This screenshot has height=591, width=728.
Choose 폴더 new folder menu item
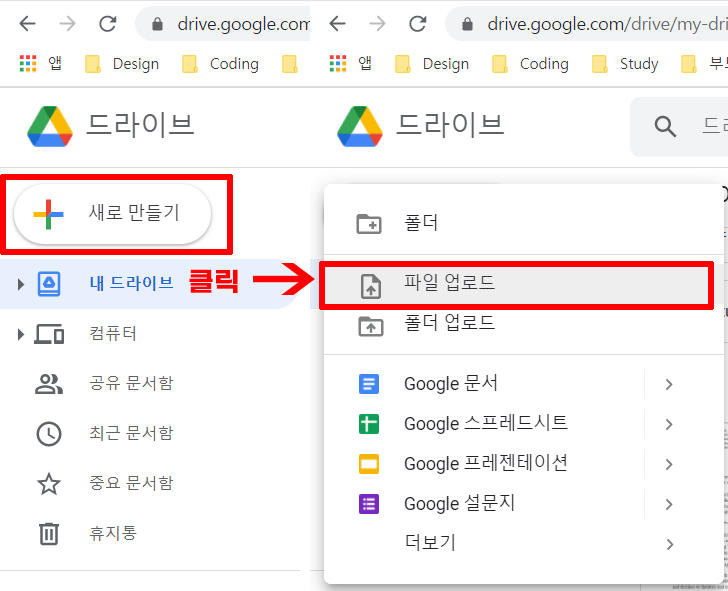click(524, 223)
